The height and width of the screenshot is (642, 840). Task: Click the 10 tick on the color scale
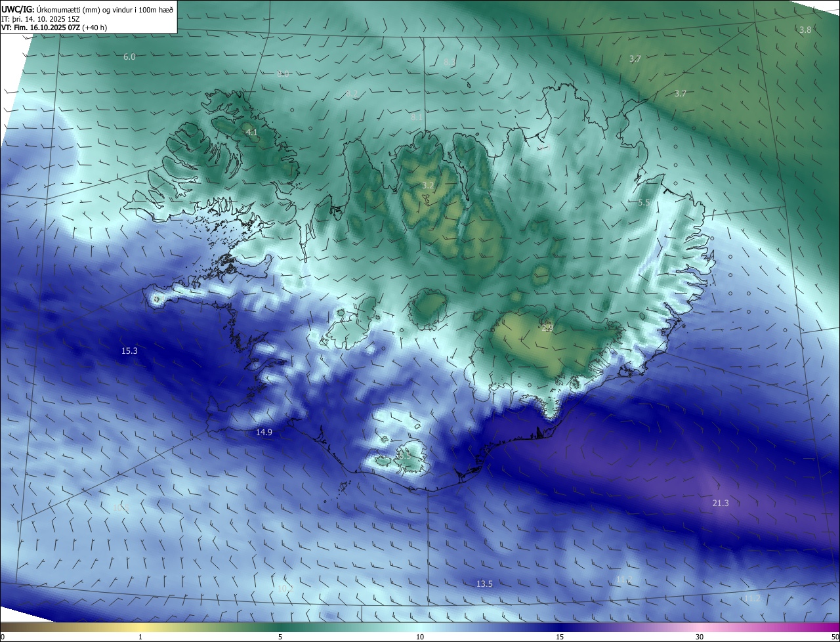pos(420,637)
